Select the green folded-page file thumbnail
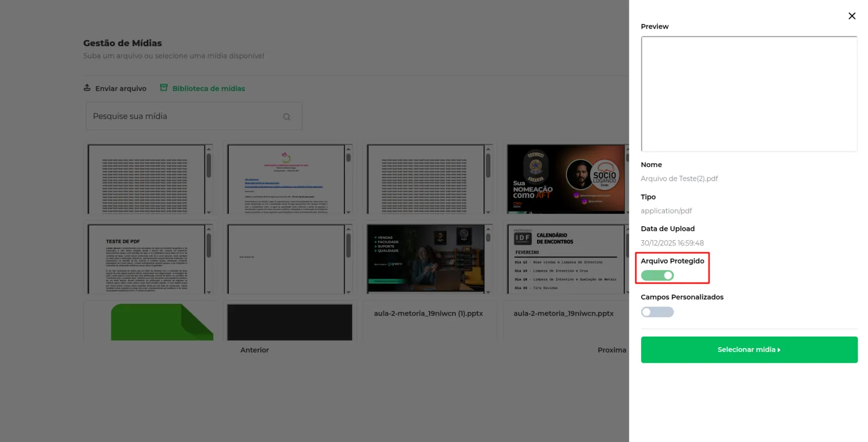 coord(162,322)
